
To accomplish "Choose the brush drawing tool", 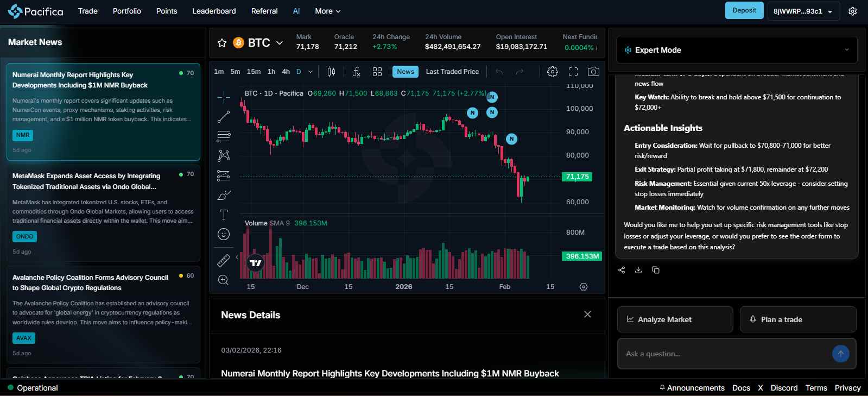I will coord(224,195).
